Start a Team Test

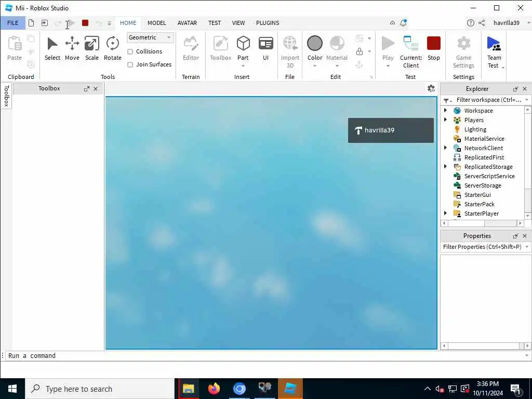coord(494,52)
